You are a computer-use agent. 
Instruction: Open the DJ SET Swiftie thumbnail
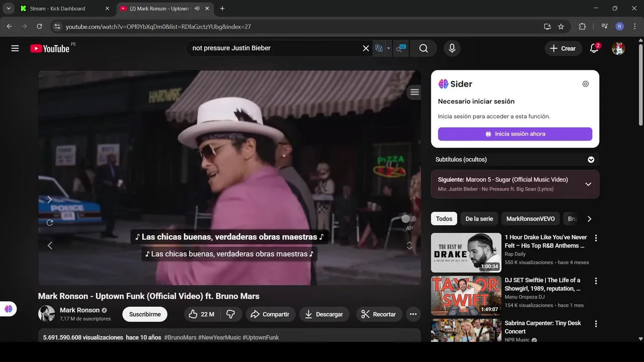[466, 295]
